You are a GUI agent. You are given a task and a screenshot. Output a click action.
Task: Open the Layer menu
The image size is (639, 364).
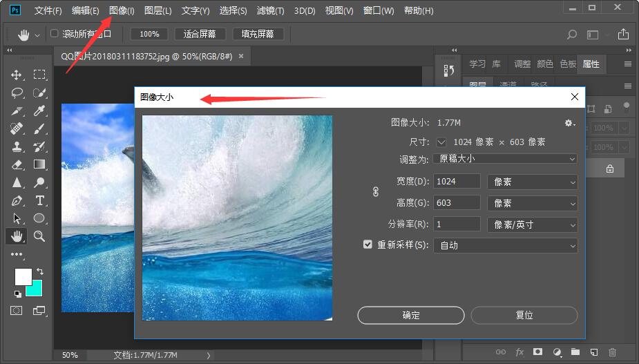coord(158,10)
